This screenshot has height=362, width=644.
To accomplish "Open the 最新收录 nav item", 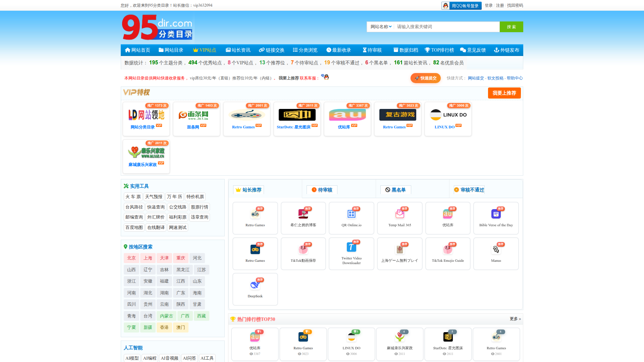I will point(338,50).
